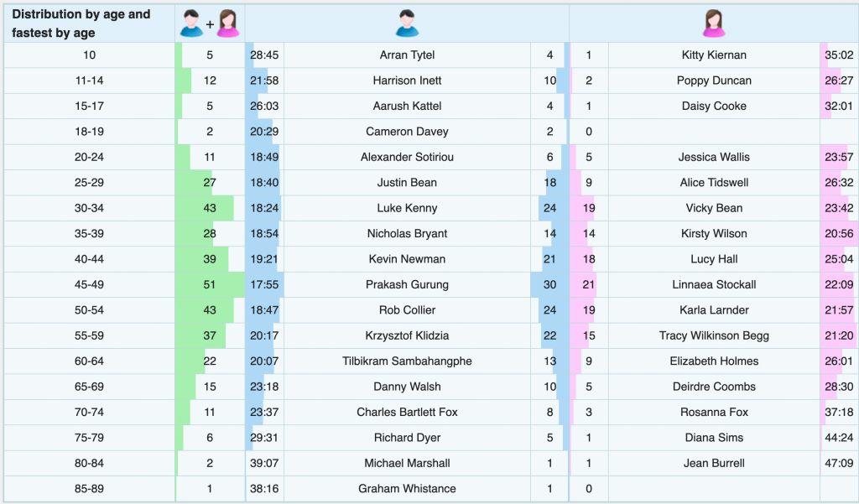Click runner name Cameron Davey
This screenshot has width=859, height=504.
coord(407,132)
